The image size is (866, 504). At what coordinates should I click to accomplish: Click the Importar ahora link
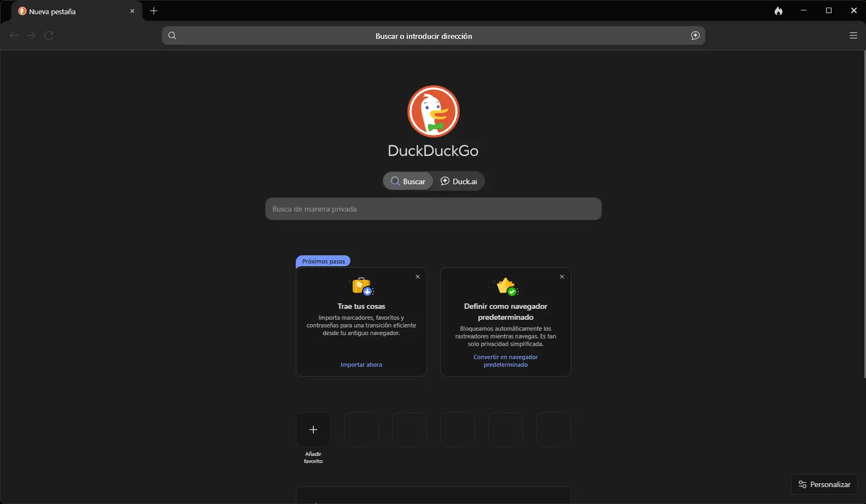[x=361, y=365]
